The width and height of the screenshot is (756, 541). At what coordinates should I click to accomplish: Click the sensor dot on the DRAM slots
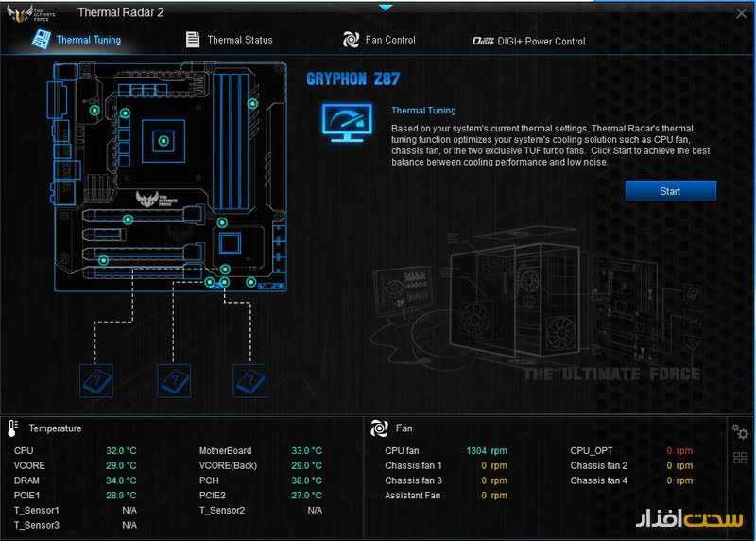coord(252,103)
